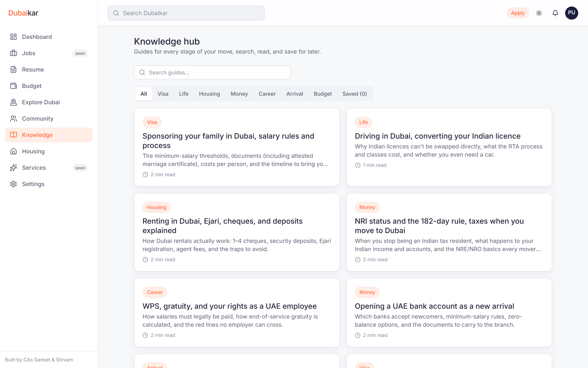
Task: Open Services in the sidebar
Action: (49, 167)
